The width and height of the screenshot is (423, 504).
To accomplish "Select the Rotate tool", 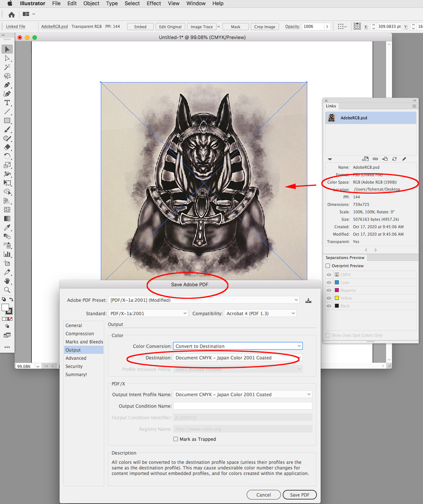I will pyautogui.click(x=7, y=156).
